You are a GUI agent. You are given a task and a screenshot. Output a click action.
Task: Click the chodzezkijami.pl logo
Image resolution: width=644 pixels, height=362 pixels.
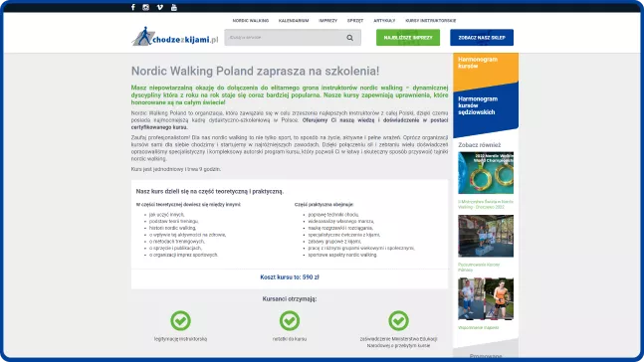tap(175, 37)
